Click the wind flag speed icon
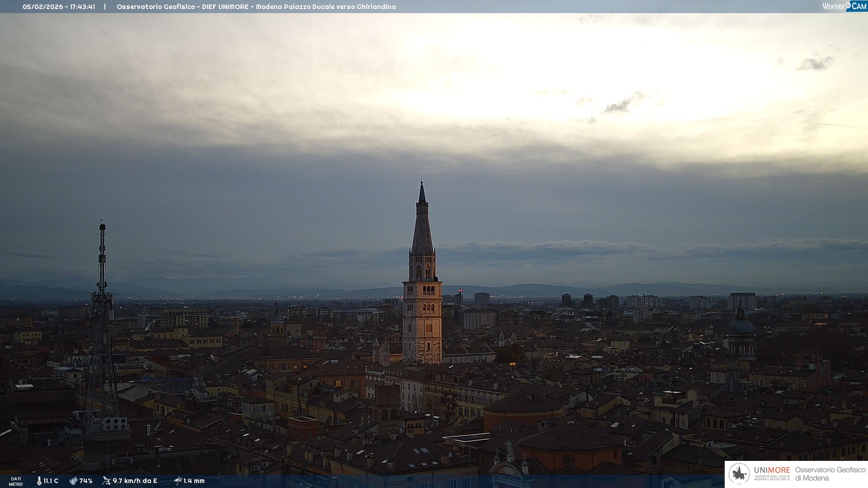The image size is (868, 488). click(106, 481)
